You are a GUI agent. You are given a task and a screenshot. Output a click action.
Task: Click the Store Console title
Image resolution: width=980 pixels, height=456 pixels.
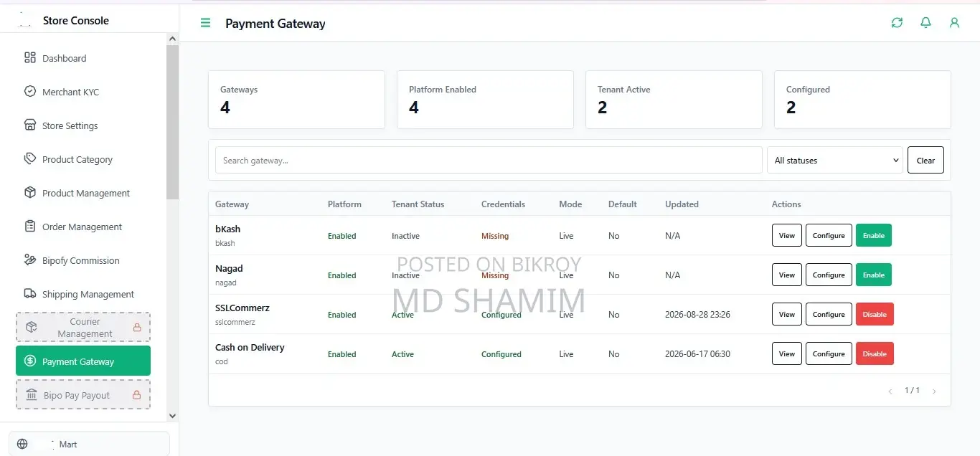(76, 21)
